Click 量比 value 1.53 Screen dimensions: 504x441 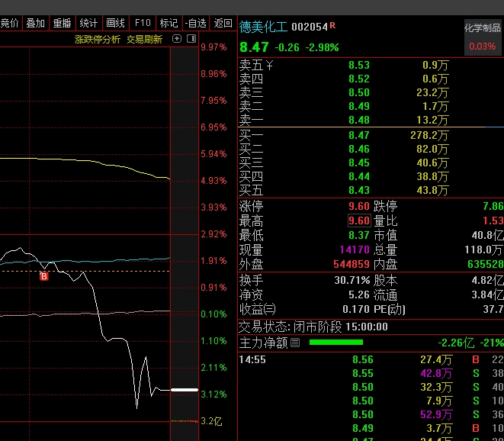493,220
